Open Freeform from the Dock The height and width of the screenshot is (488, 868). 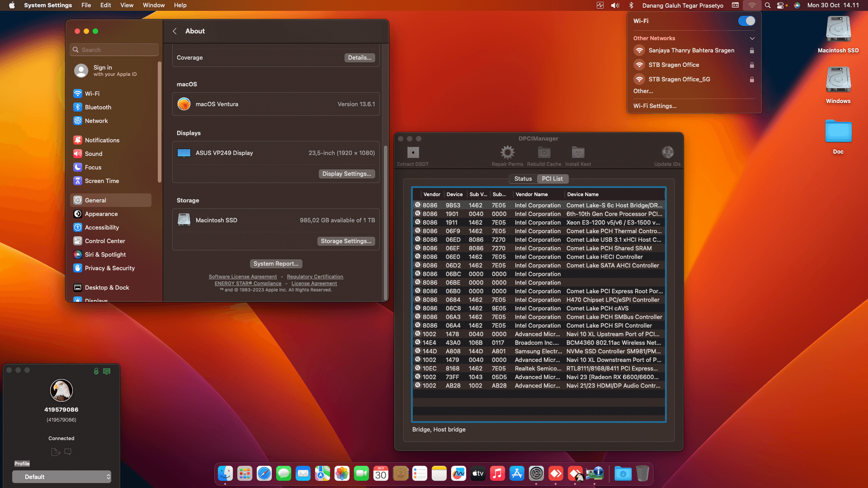pyautogui.click(x=458, y=474)
